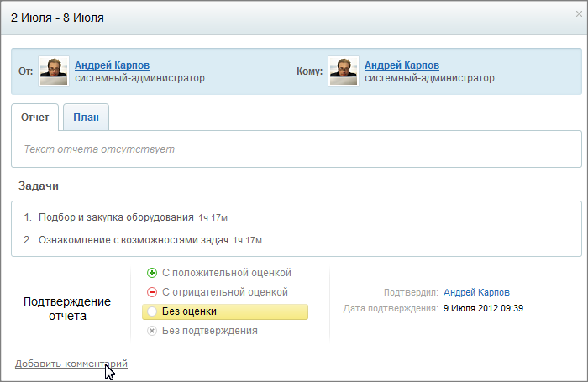Image resolution: width=588 pixels, height=382 pixels.
Task: Open sender Андрей Карпов profile link
Action: tap(112, 65)
